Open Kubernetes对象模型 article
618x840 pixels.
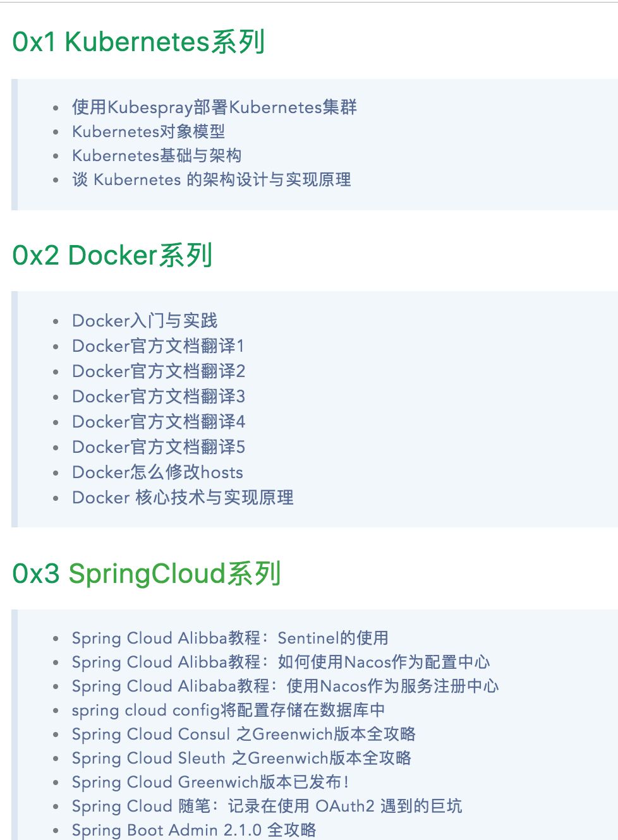(x=148, y=131)
